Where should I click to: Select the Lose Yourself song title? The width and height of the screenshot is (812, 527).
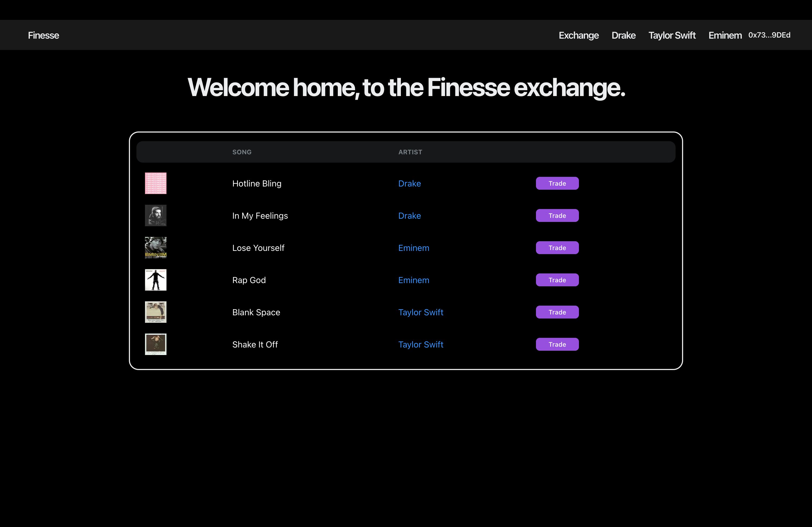(258, 248)
